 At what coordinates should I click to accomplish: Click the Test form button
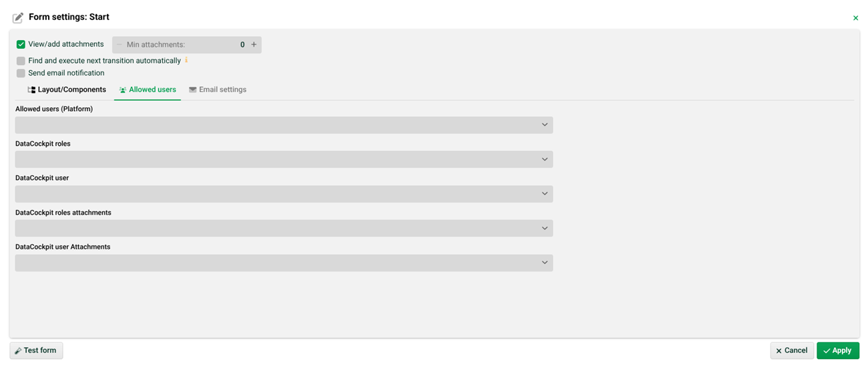coord(36,350)
